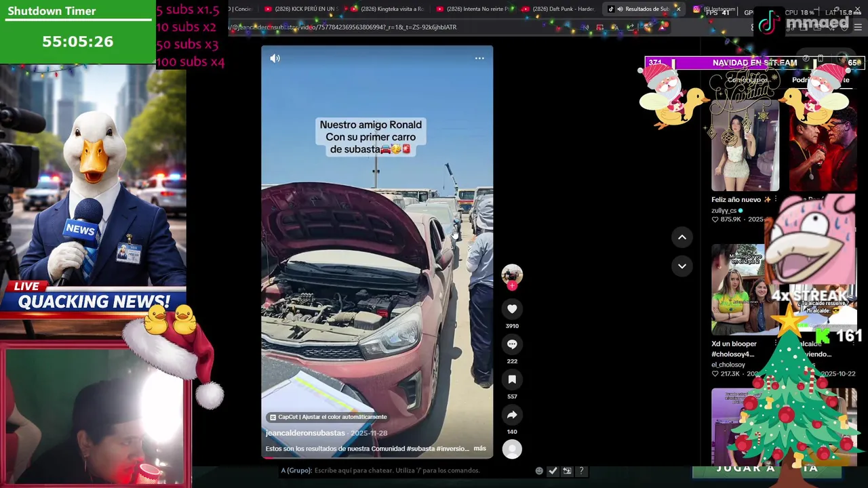This screenshot has height=488, width=868.
Task: Mute the tab audio icon on the Resultados tab
Action: coord(620,9)
